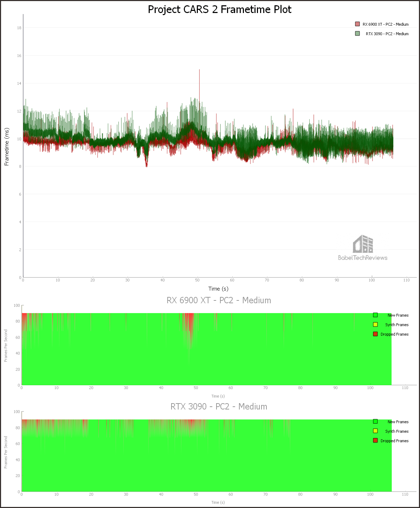Click the "110" time tick of the frametime plot
Viewport: 420px width, 508px height.
(406, 280)
